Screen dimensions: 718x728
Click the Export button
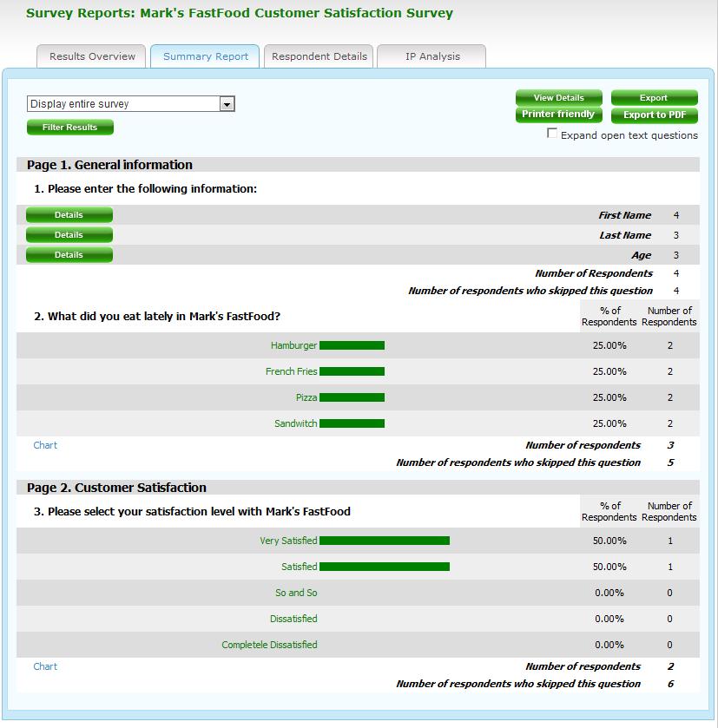point(654,98)
